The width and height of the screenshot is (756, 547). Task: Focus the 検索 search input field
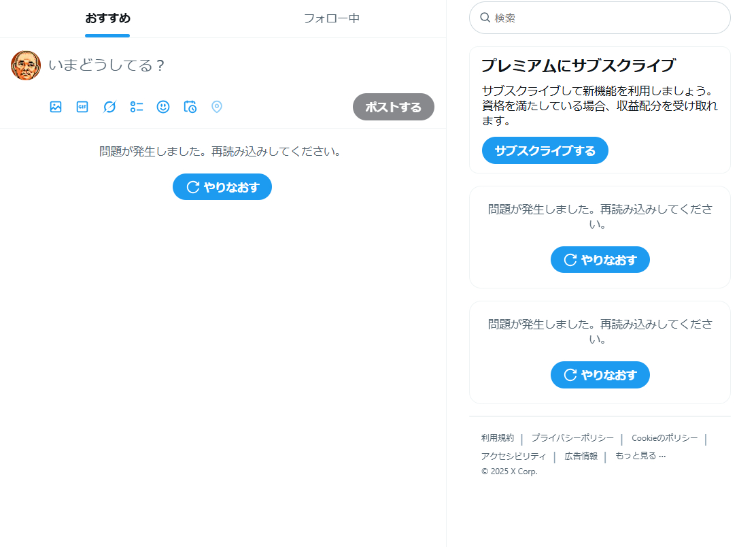(605, 18)
